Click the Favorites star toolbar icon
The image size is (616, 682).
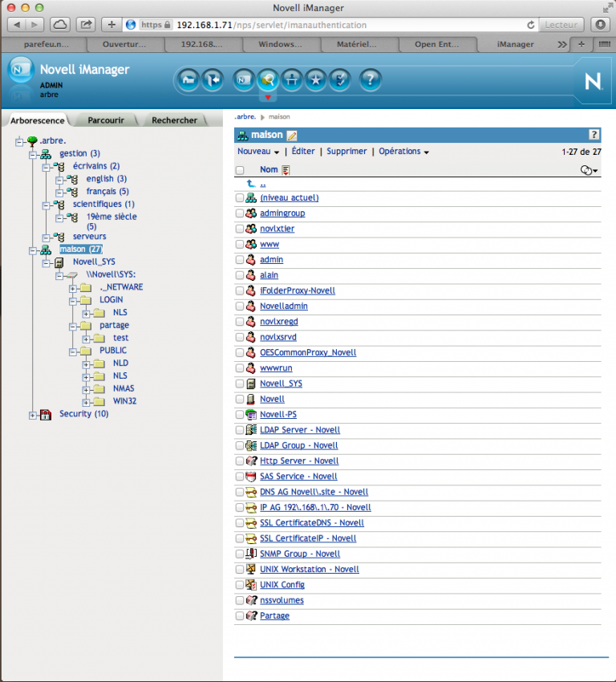coord(315,80)
